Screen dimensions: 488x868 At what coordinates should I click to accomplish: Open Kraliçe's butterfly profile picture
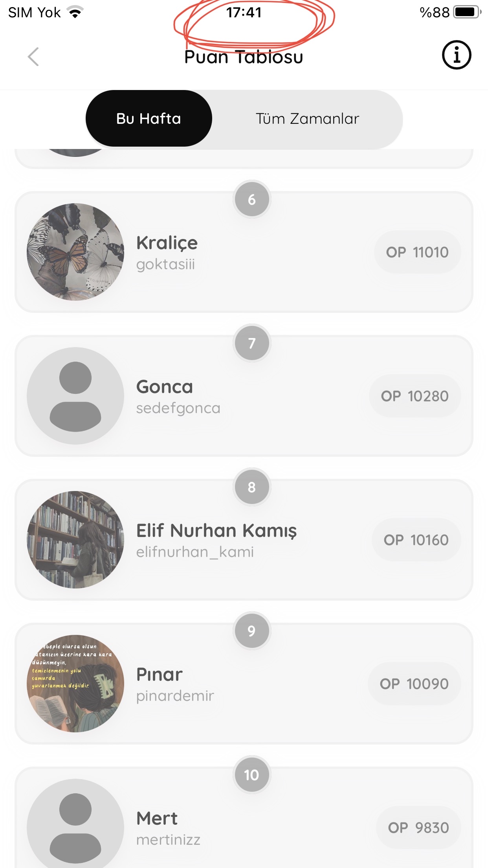pyautogui.click(x=75, y=252)
